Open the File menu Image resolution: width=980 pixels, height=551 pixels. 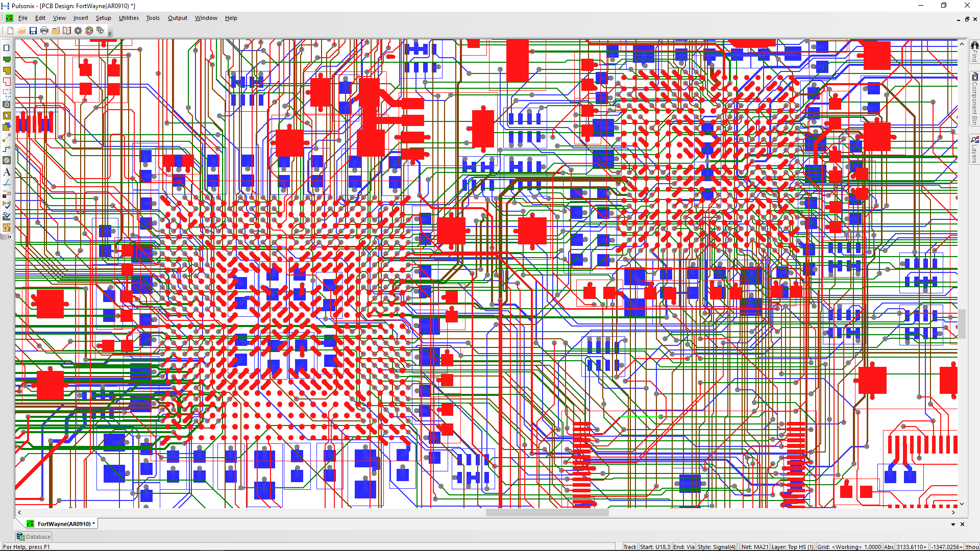pyautogui.click(x=23, y=18)
